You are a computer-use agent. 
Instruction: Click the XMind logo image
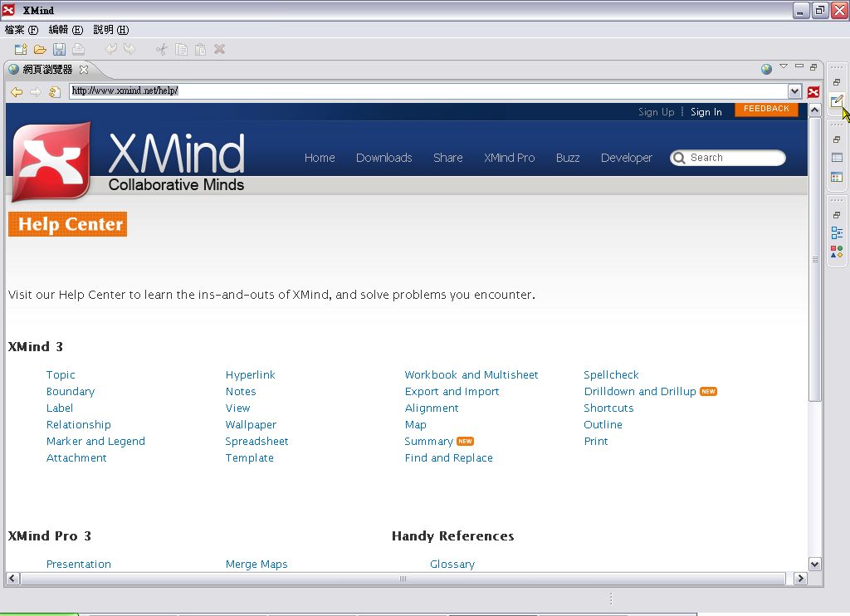click(x=51, y=162)
